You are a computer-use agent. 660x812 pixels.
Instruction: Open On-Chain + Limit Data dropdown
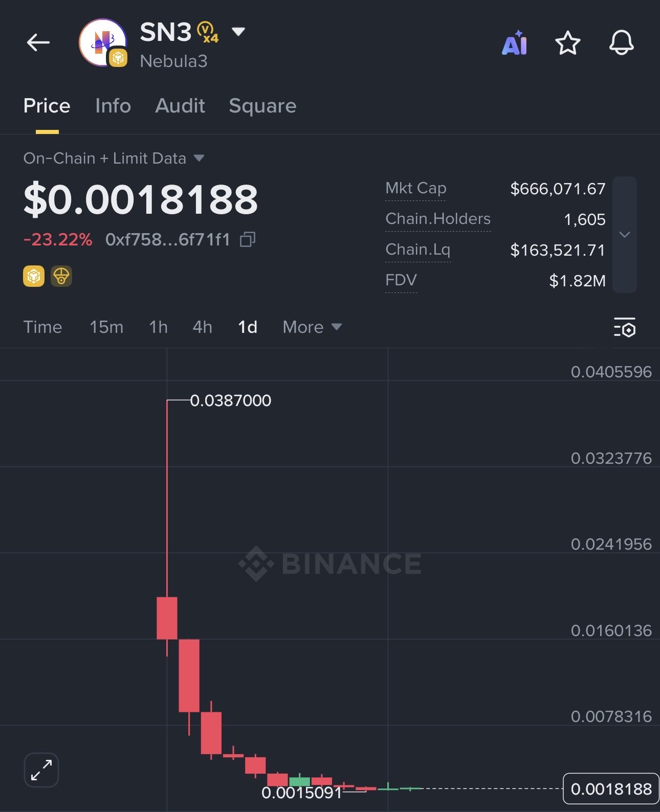(x=199, y=159)
